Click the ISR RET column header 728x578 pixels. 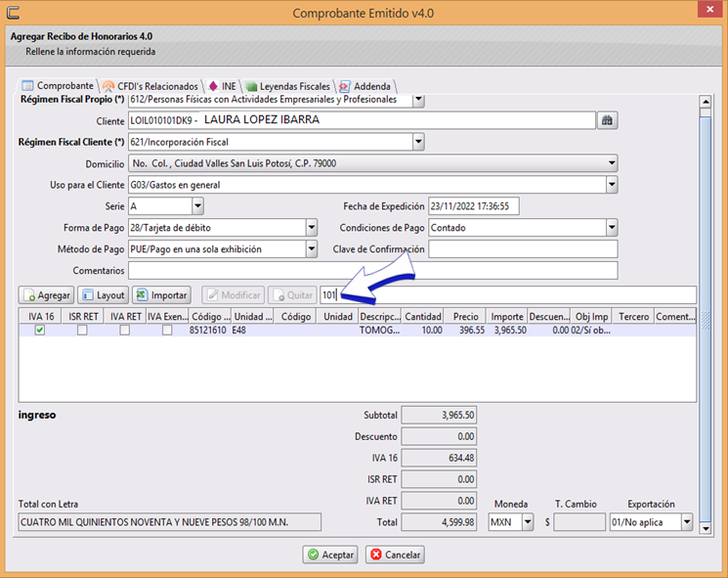coord(83,317)
